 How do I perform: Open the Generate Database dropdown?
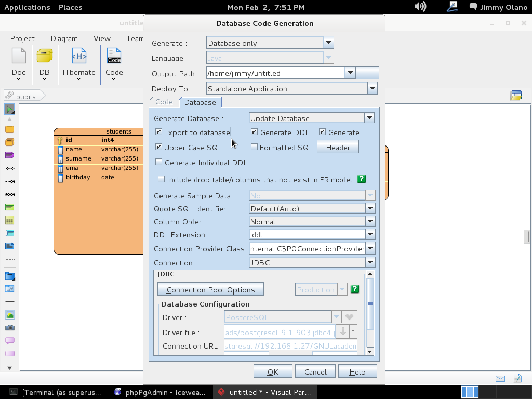coord(369,118)
